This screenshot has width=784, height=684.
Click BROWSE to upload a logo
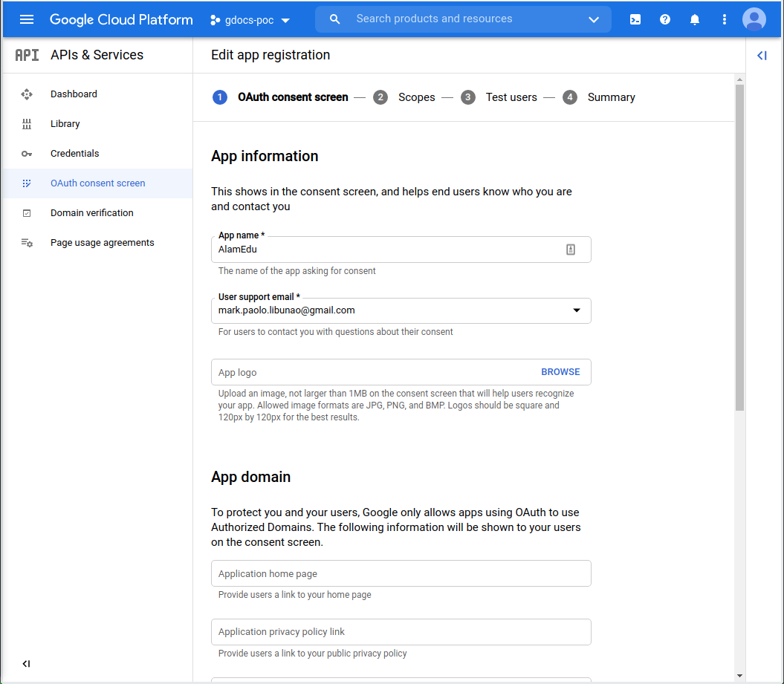(x=560, y=372)
